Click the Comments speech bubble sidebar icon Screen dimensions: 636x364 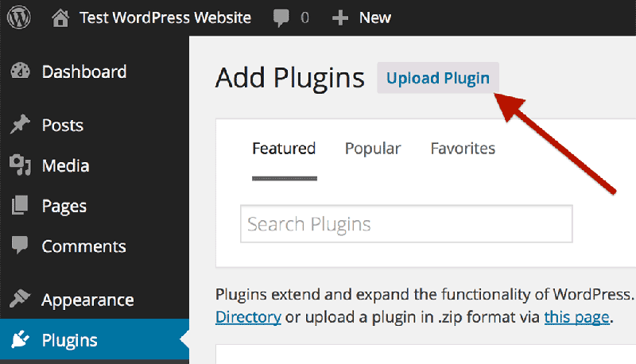coord(19,245)
